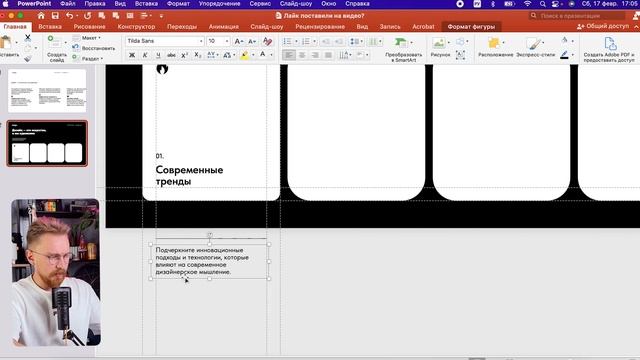Apply subscript formatting
The height and width of the screenshot is (360, 640).
point(198,55)
